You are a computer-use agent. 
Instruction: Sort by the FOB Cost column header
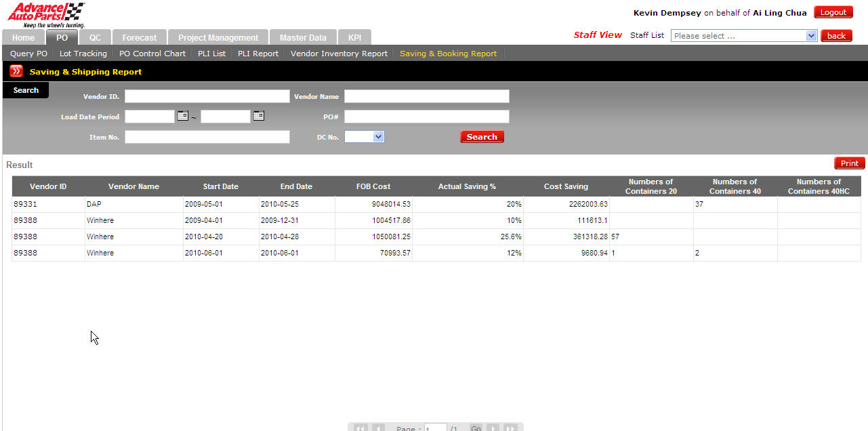pos(373,186)
